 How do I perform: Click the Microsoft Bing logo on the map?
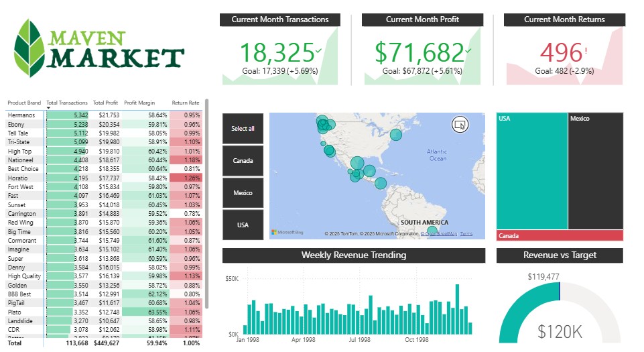(287, 232)
